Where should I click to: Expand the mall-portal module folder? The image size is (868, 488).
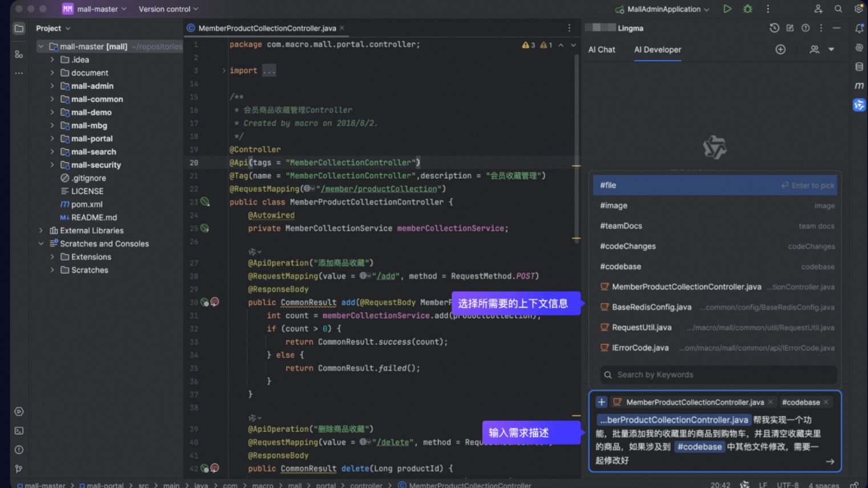(x=52, y=139)
